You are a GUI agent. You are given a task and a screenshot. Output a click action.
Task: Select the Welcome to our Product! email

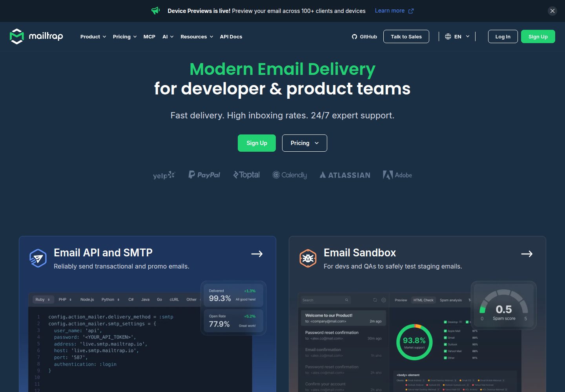click(x=343, y=318)
